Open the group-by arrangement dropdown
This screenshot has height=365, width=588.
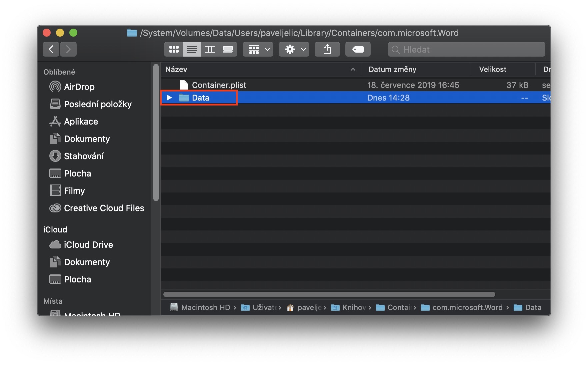(258, 49)
